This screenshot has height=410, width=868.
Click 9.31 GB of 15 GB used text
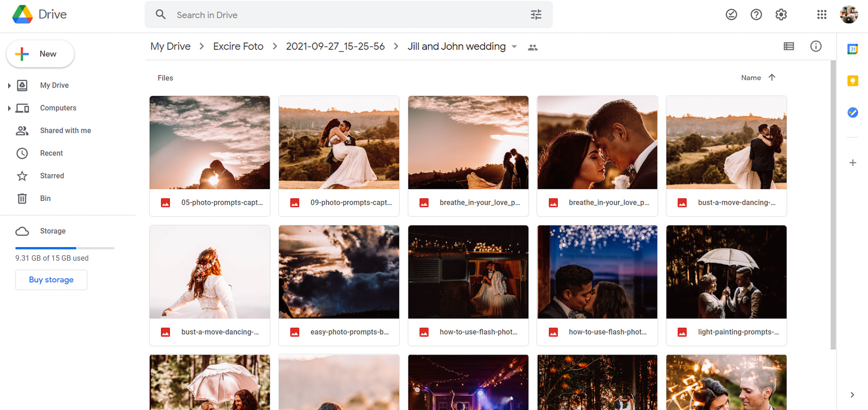tap(52, 258)
